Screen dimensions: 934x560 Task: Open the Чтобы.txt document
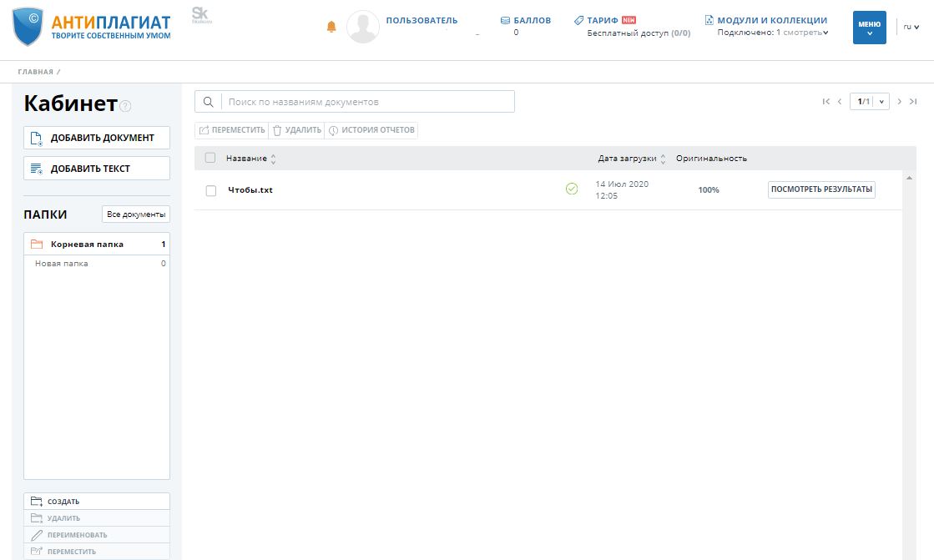250,190
